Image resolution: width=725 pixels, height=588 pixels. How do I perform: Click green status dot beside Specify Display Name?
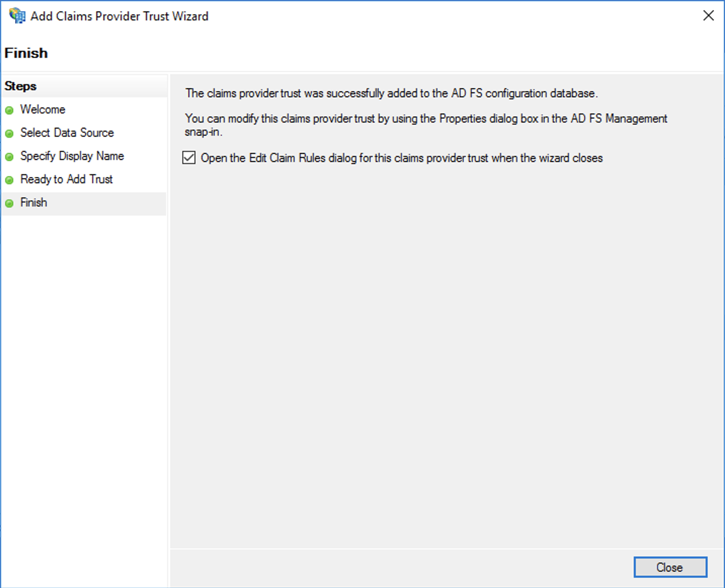click(x=9, y=157)
